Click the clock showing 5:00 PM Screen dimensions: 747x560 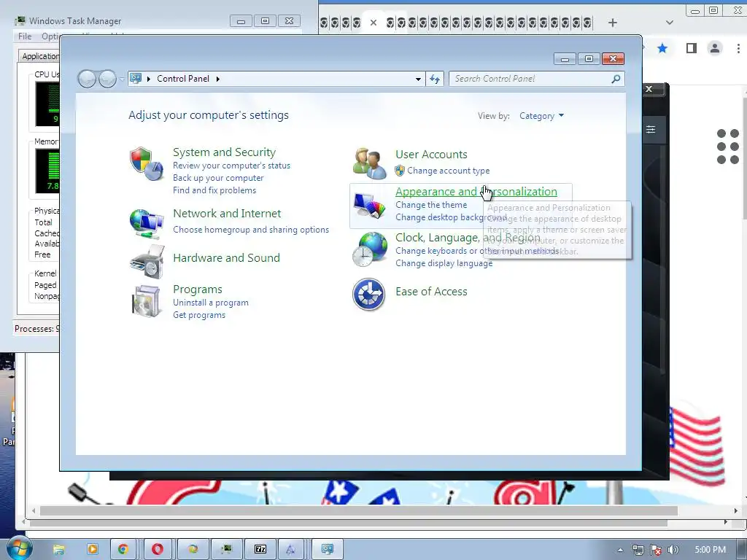click(x=711, y=550)
